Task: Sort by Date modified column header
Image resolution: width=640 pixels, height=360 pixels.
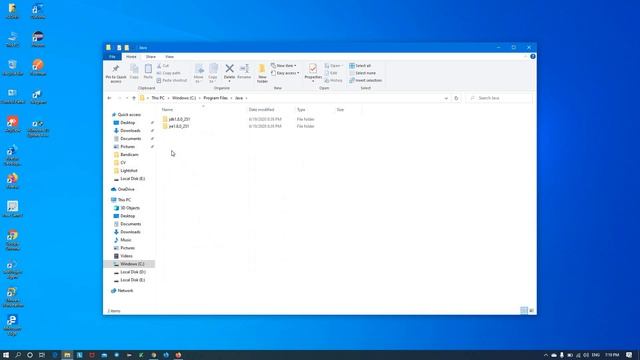Action: point(261,110)
